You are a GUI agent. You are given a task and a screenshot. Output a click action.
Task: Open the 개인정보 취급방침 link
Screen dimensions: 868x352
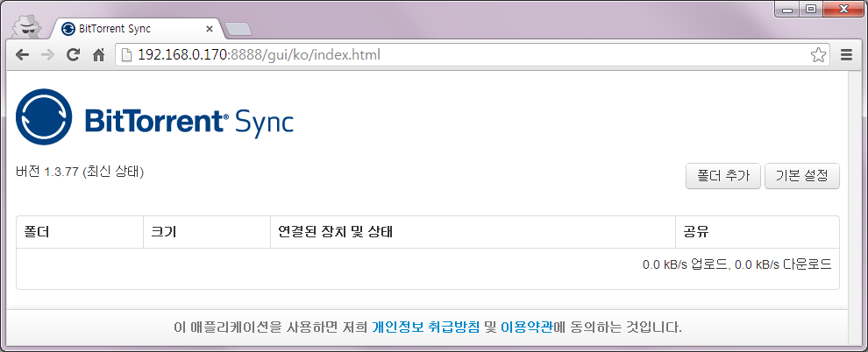(425, 327)
